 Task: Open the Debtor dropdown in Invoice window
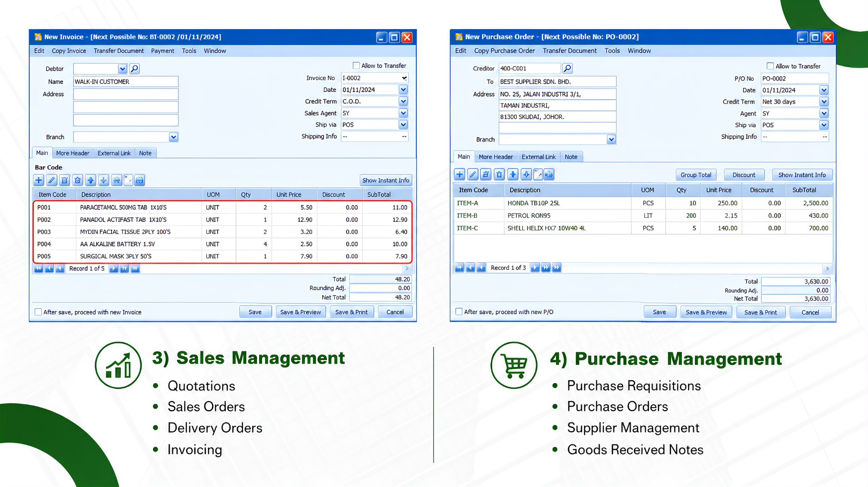point(122,69)
